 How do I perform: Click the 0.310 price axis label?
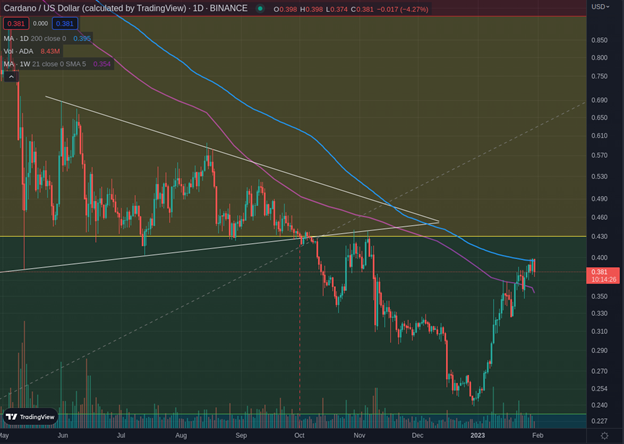(x=599, y=331)
